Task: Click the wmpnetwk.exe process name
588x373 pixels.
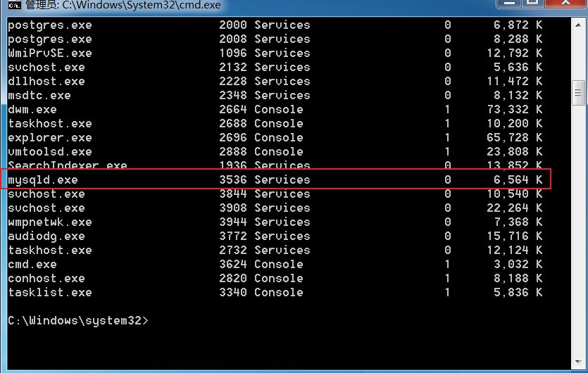Action: [49, 222]
